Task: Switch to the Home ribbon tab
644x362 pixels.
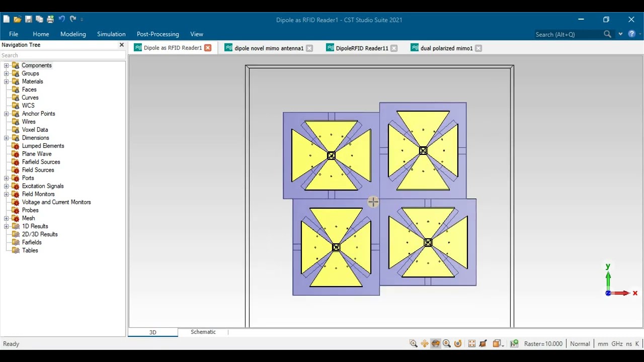Action: tap(41, 34)
